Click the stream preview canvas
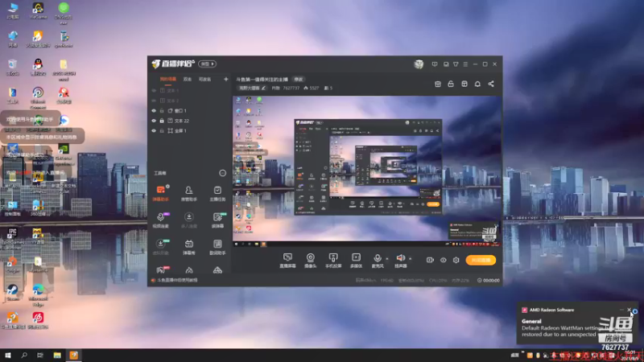The height and width of the screenshot is (362, 644). coord(367,171)
